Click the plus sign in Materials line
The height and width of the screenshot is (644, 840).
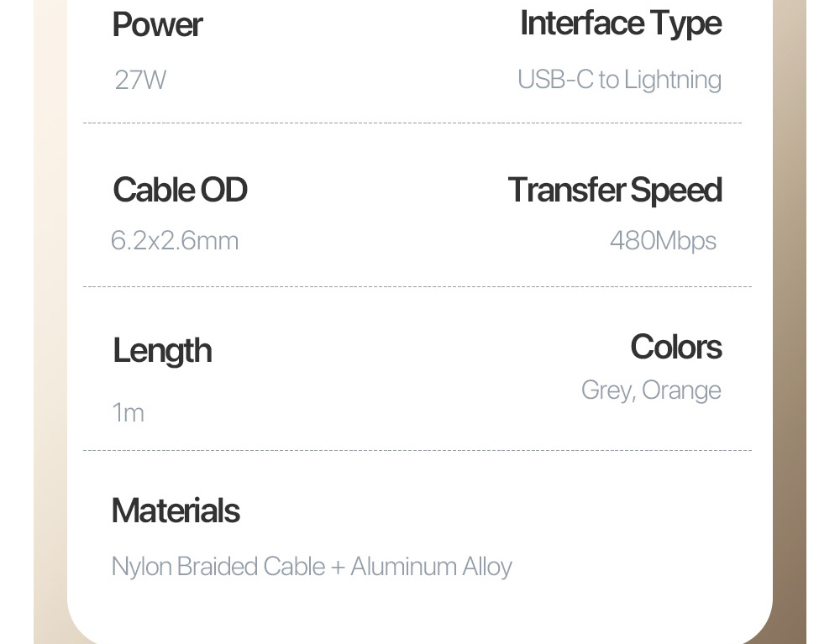(338, 568)
